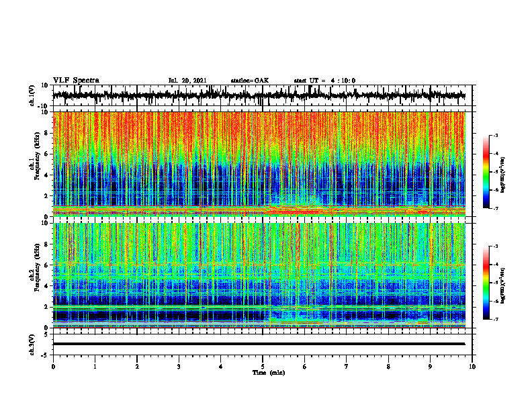The width and height of the screenshot is (532, 411).
Task: Click time axis end tick label '10'
Action: coord(472,367)
